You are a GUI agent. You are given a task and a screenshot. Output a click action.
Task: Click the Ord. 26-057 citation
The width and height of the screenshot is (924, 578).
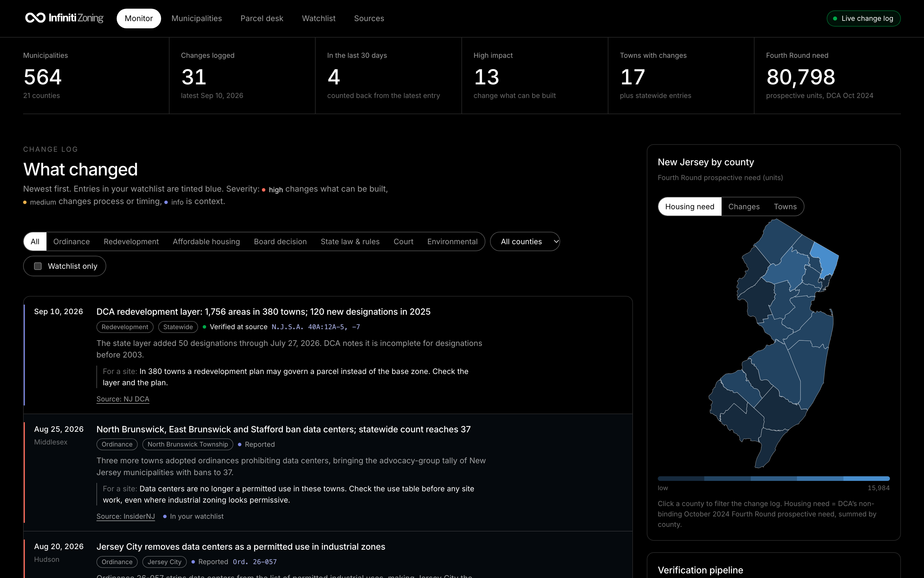pos(255,562)
